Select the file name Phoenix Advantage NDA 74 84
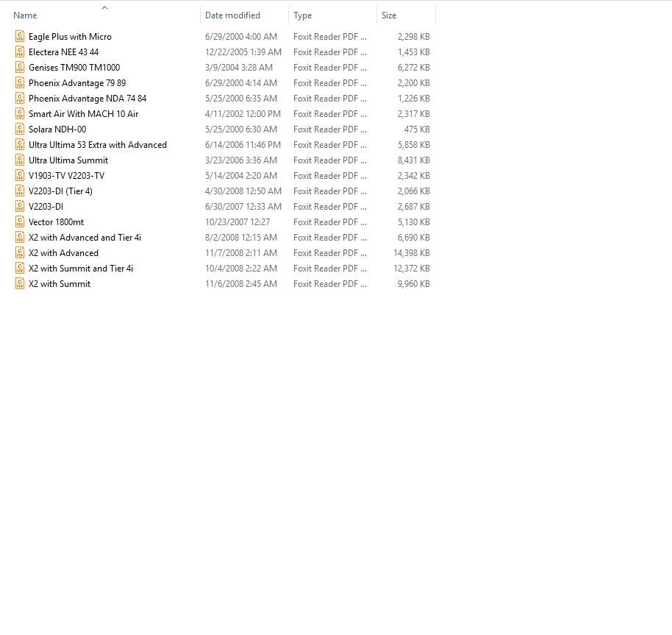The width and height of the screenshot is (672, 635). (87, 99)
